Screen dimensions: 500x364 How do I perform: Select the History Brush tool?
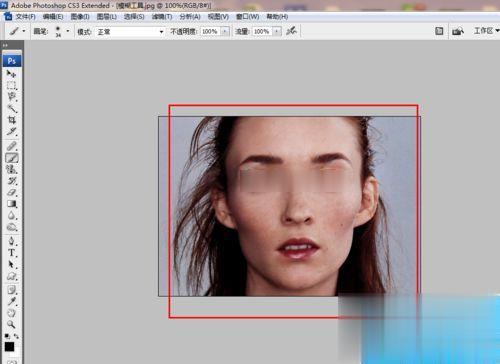pyautogui.click(x=11, y=181)
